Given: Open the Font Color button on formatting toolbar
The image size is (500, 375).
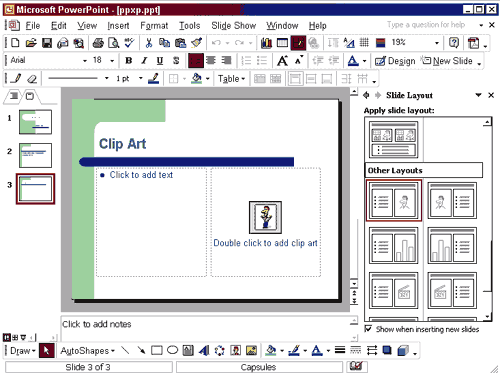Looking at the screenshot, I should click(353, 61).
